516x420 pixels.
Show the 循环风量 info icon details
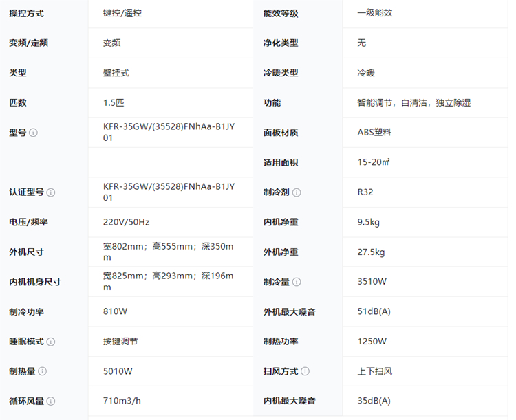[x=50, y=401]
